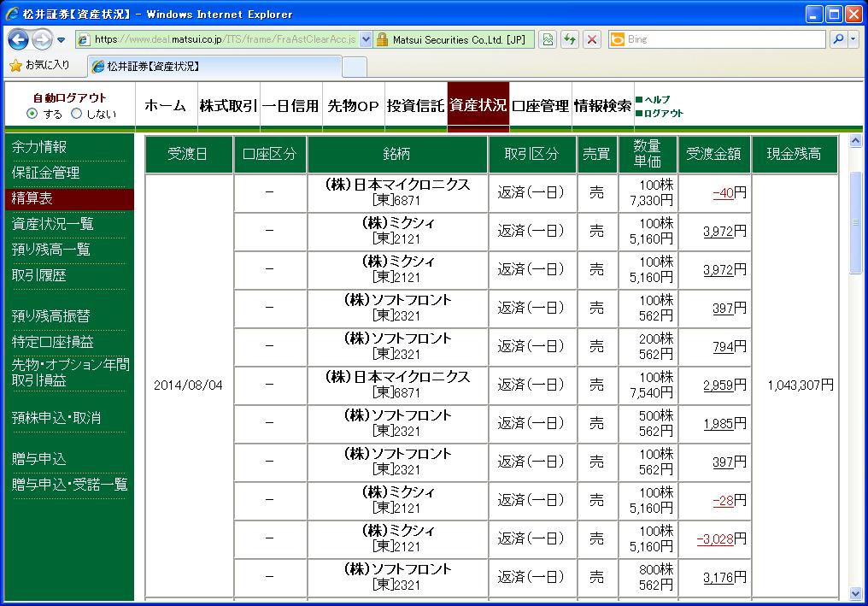868x606 pixels.
Task: Click the address bar URL field
Action: pyautogui.click(x=225, y=39)
